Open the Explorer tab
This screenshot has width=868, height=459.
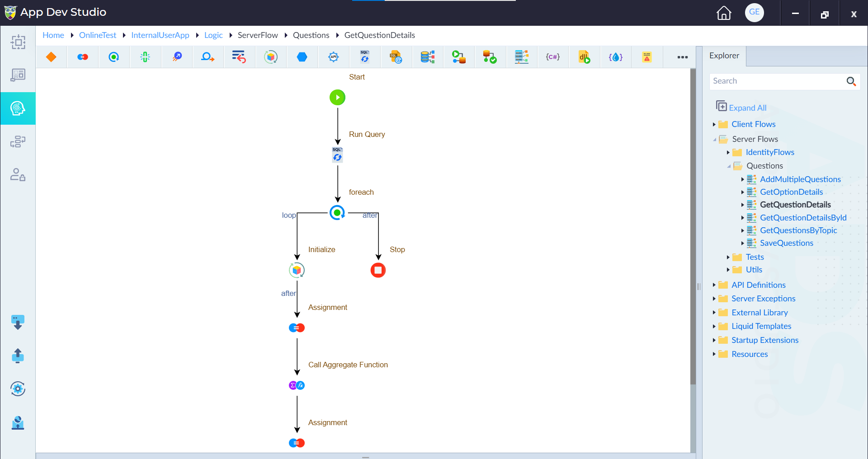(x=724, y=56)
